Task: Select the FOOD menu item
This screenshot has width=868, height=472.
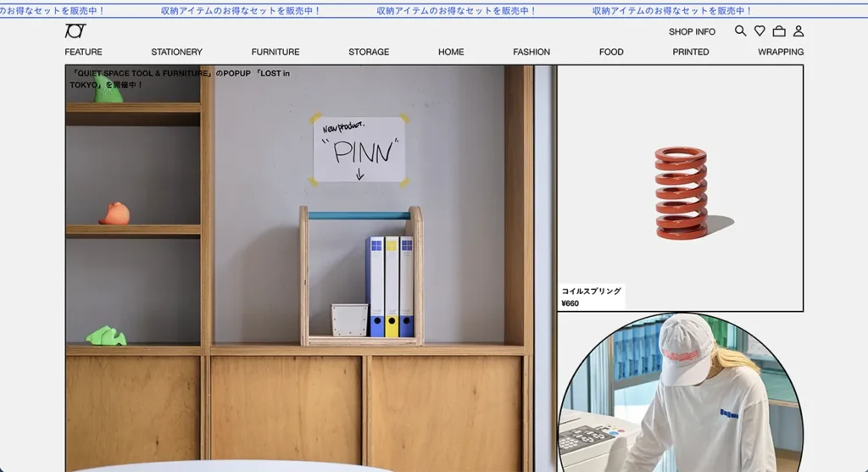Action: 611,52
